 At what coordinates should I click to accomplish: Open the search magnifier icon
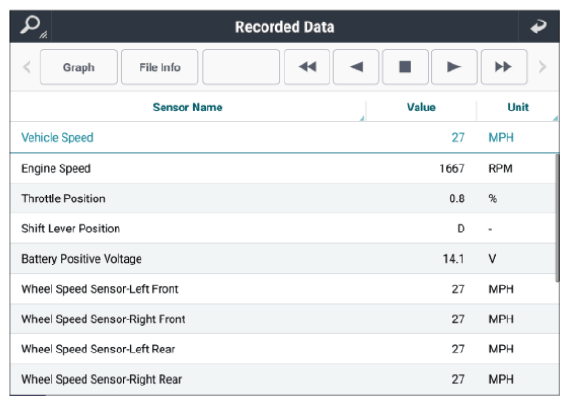pyautogui.click(x=31, y=26)
